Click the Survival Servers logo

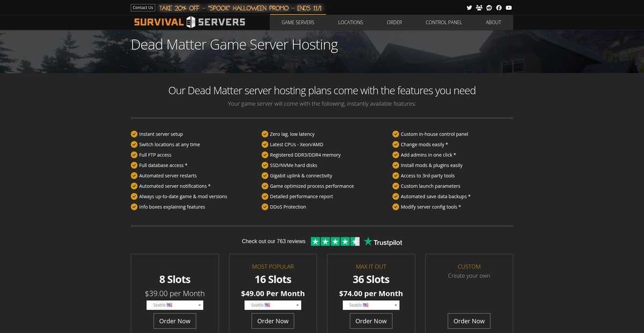[189, 22]
